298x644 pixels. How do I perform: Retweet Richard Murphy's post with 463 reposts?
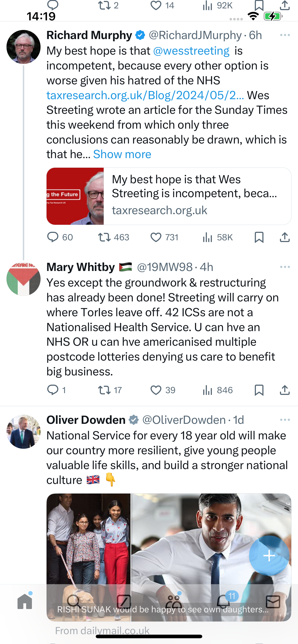[113, 237]
